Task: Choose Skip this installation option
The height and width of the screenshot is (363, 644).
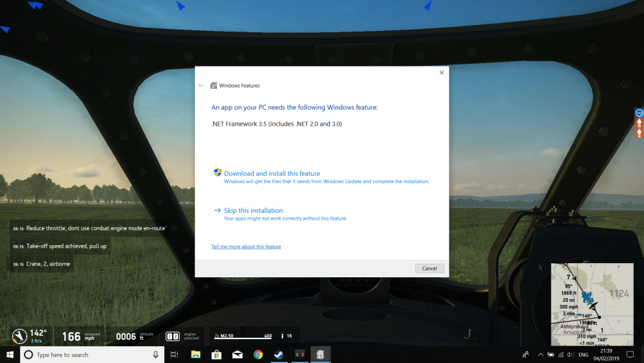Action: (253, 210)
